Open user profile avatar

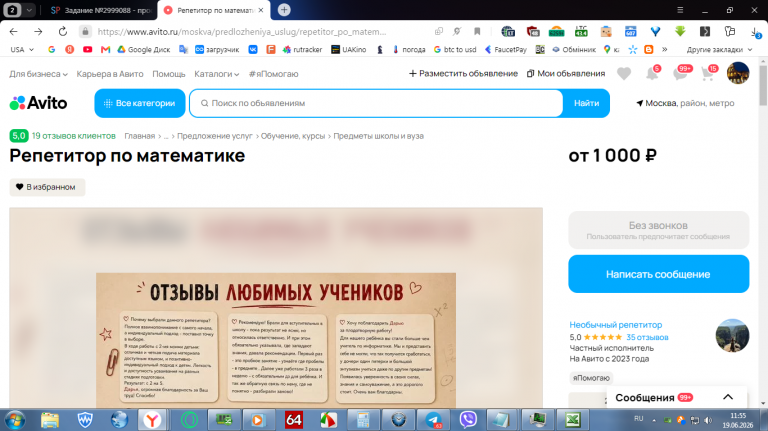pyautogui.click(x=738, y=73)
